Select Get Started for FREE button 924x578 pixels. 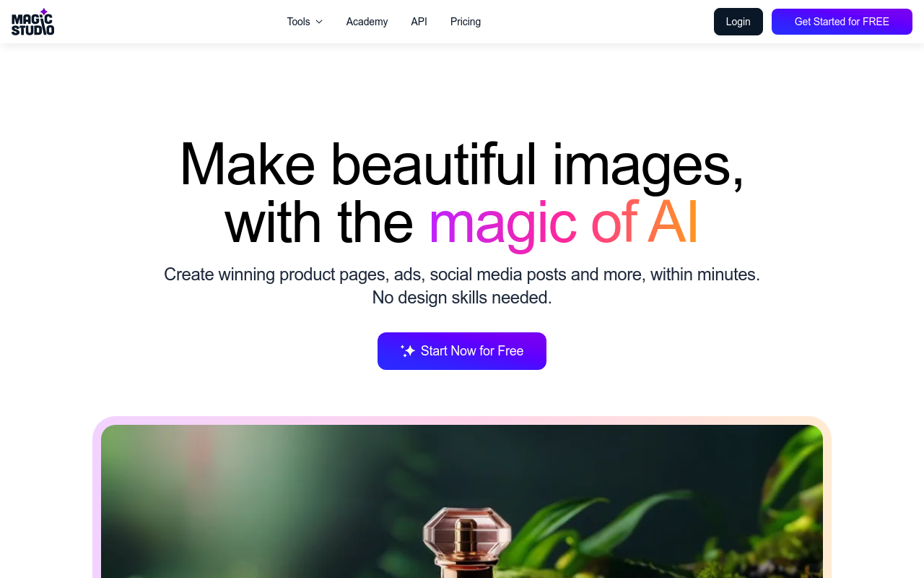(842, 22)
